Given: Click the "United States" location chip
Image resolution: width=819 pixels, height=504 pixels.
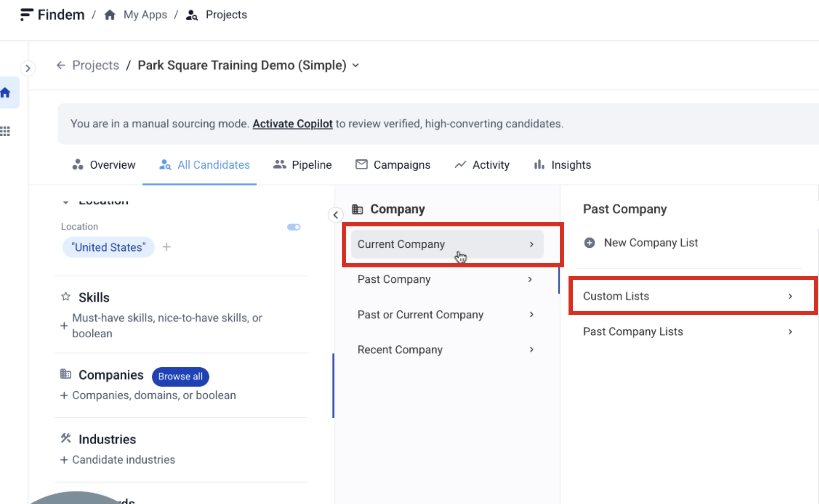Looking at the screenshot, I should [109, 247].
